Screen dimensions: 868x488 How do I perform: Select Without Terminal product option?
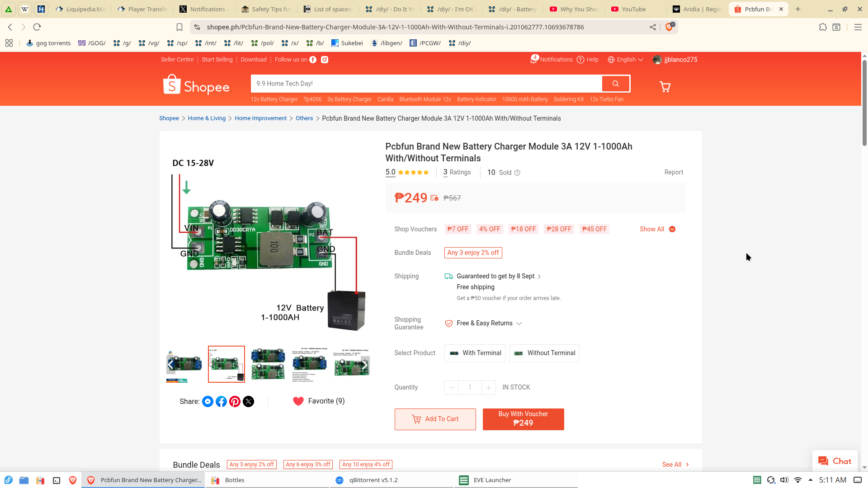(x=544, y=353)
